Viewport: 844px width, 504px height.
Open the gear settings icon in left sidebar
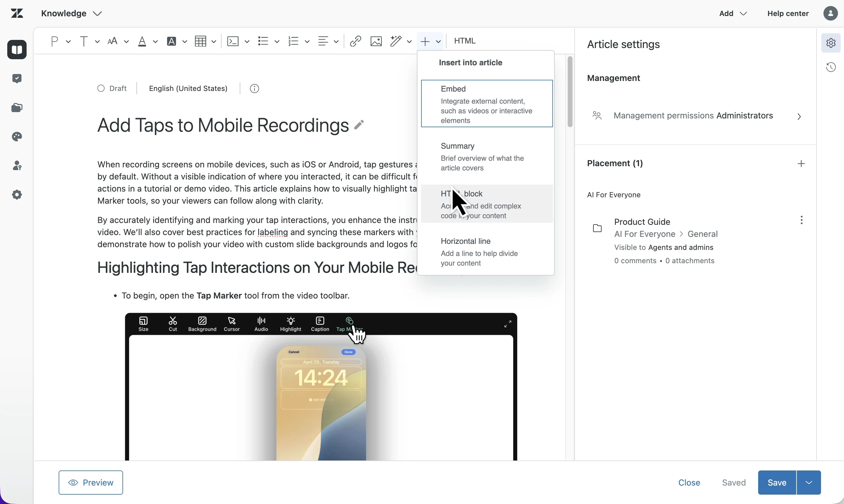click(17, 195)
